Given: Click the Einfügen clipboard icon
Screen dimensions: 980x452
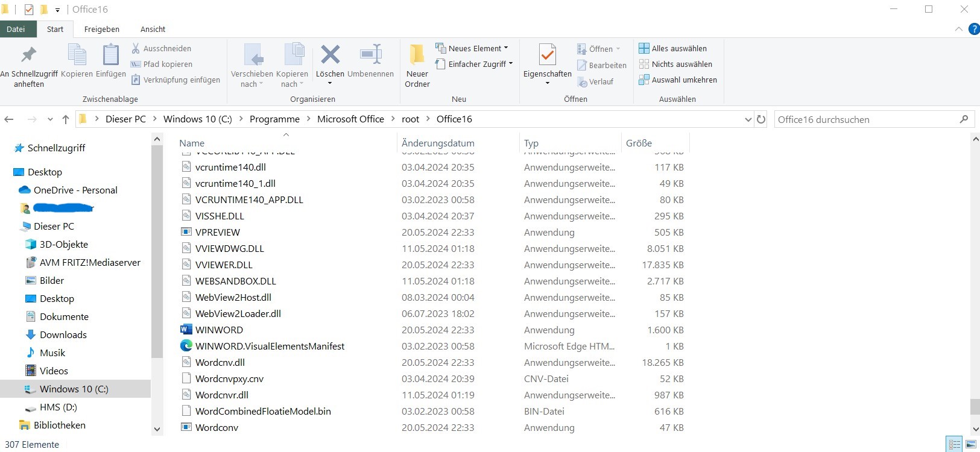Looking at the screenshot, I should (111, 55).
